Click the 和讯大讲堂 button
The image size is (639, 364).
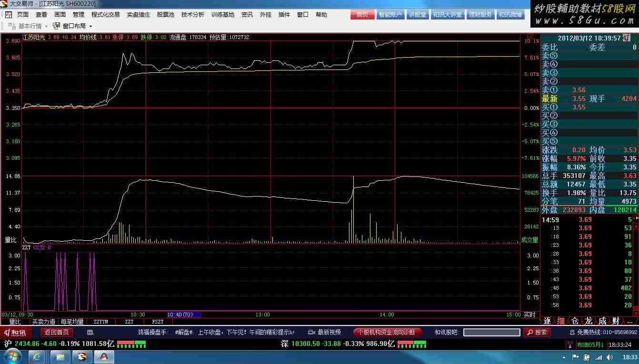point(447,15)
